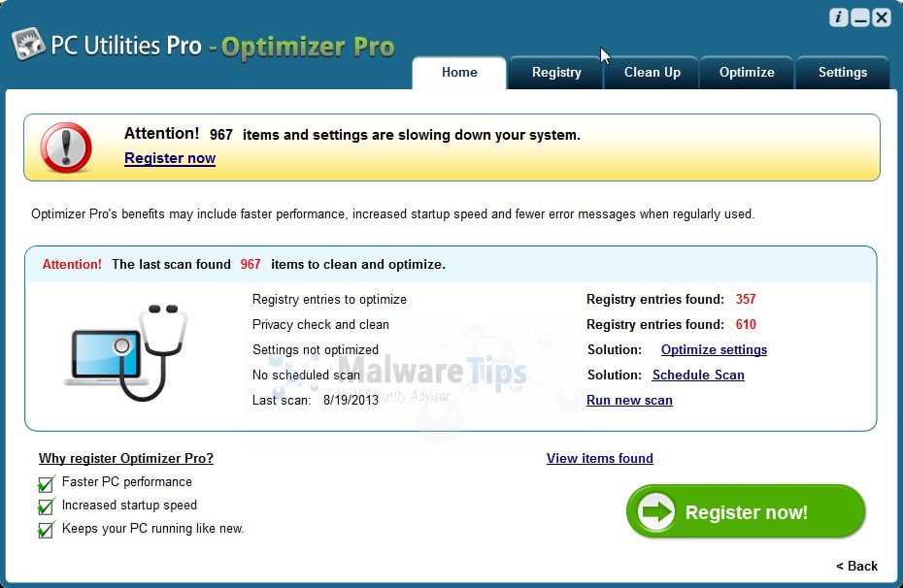The width and height of the screenshot is (903, 588).
Task: Close the Optimizer Pro window
Action: pos(881,17)
